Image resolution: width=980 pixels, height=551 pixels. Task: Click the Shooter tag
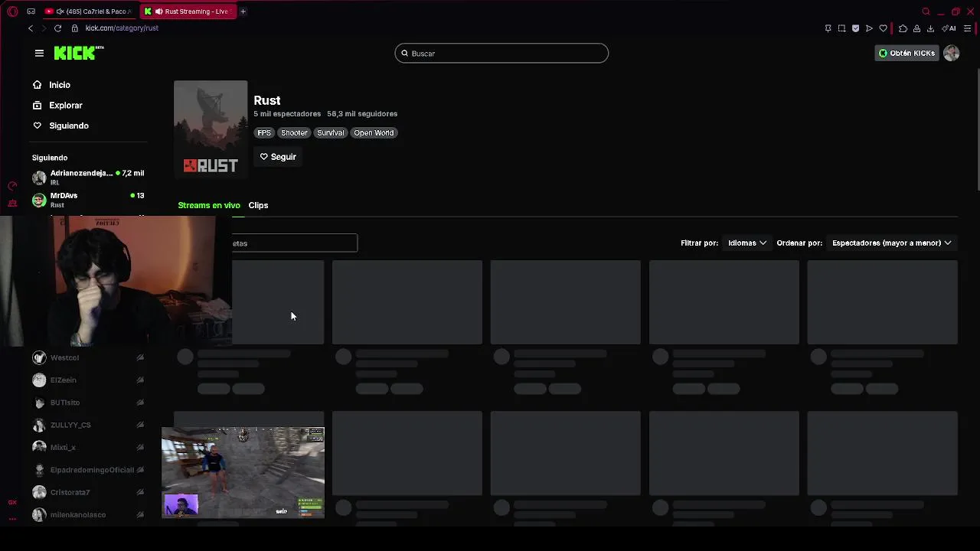pyautogui.click(x=294, y=132)
